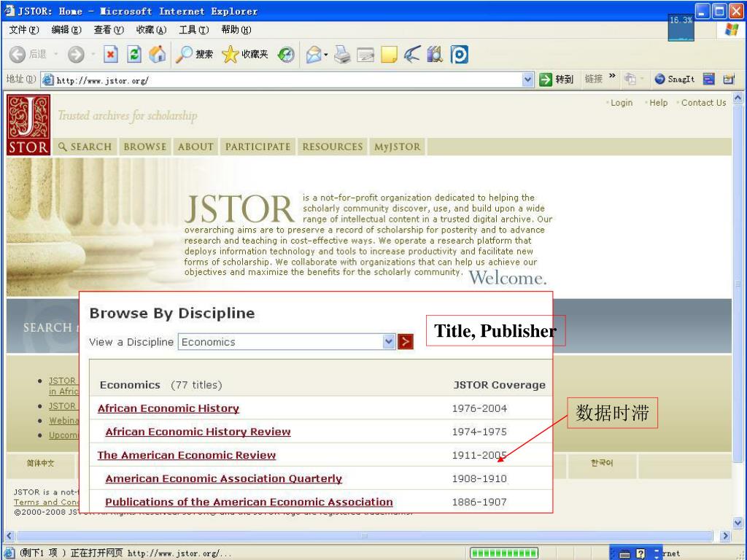Click the vertical scrollbar down arrow
The width and height of the screenshot is (747, 560).
point(738,523)
